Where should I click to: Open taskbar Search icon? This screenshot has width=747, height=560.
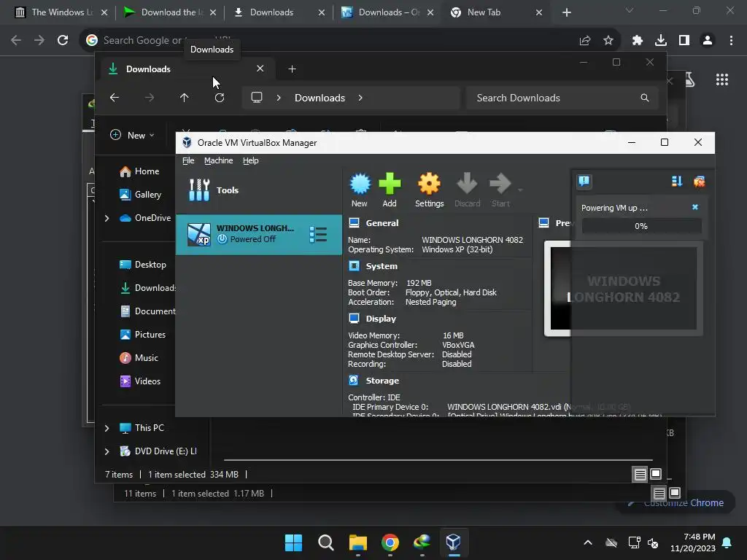coord(326,542)
